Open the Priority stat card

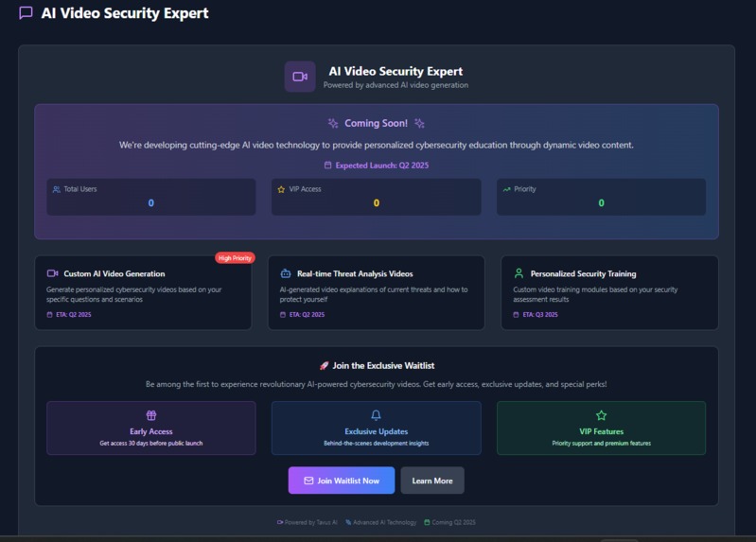pyautogui.click(x=601, y=197)
